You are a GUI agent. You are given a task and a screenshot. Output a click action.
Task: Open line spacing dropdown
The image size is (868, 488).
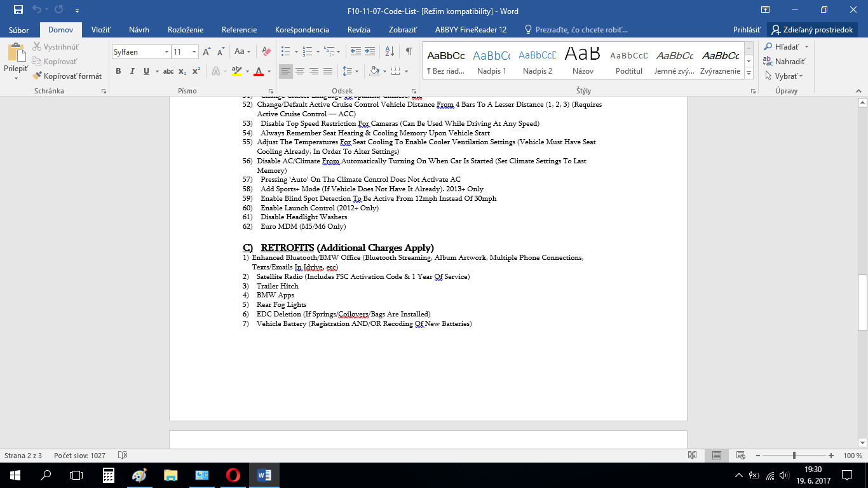[x=350, y=71]
